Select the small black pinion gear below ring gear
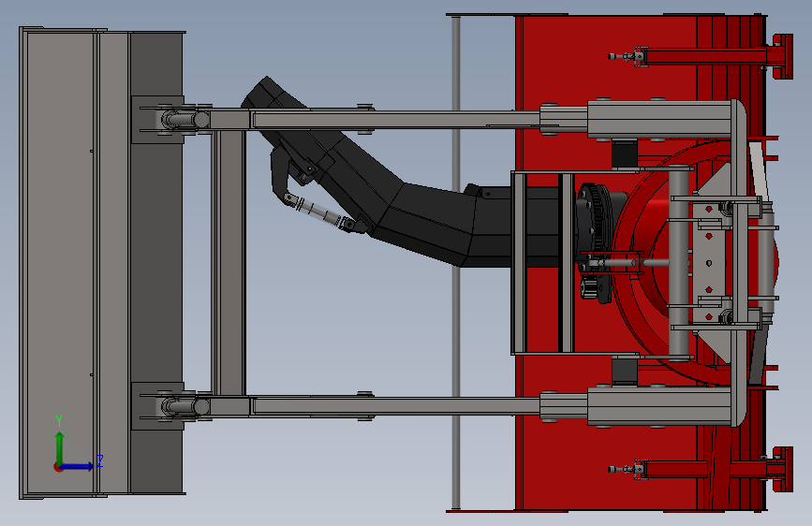Screen dimensions: 812x526 (587, 288)
